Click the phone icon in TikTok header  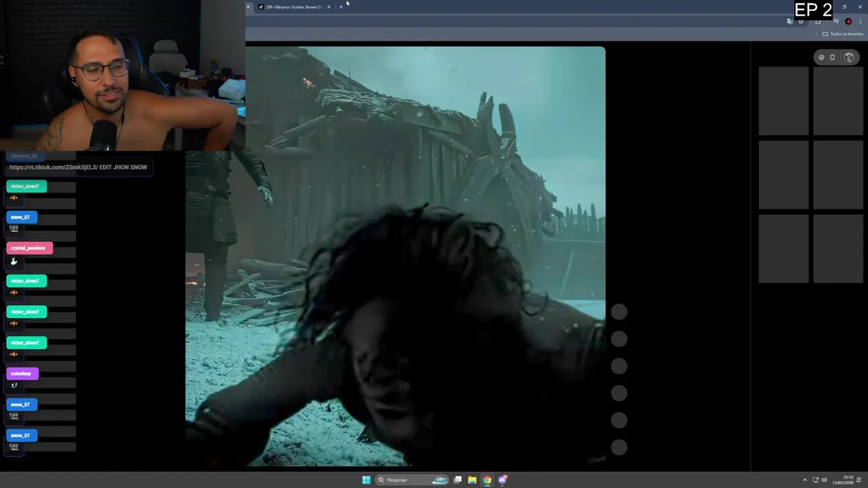(832, 57)
